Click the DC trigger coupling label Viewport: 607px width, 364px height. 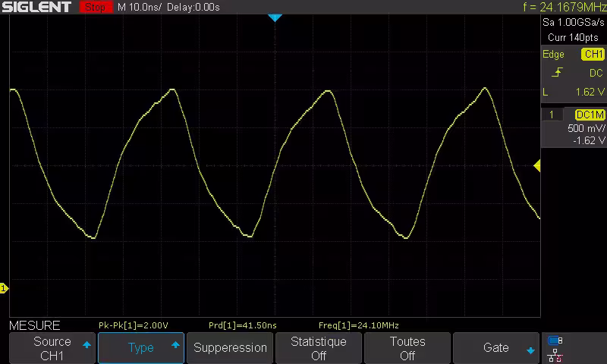(596, 73)
